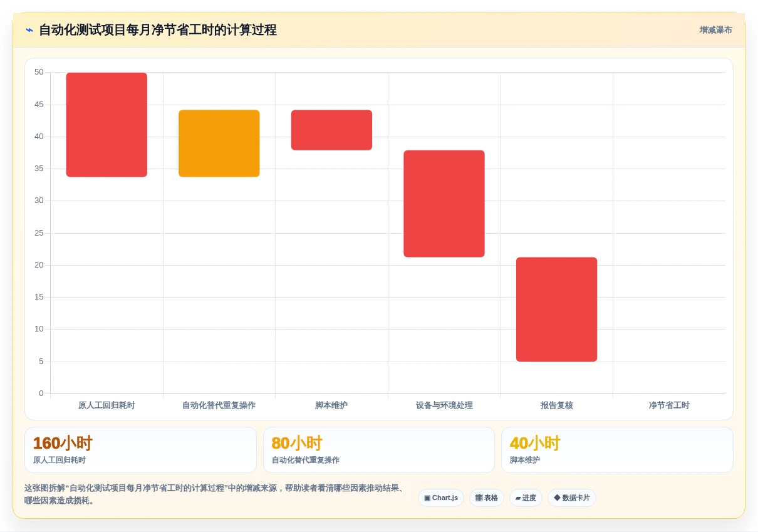Click the 160小时 data card
Screen dimensions: 758x532
(140, 450)
